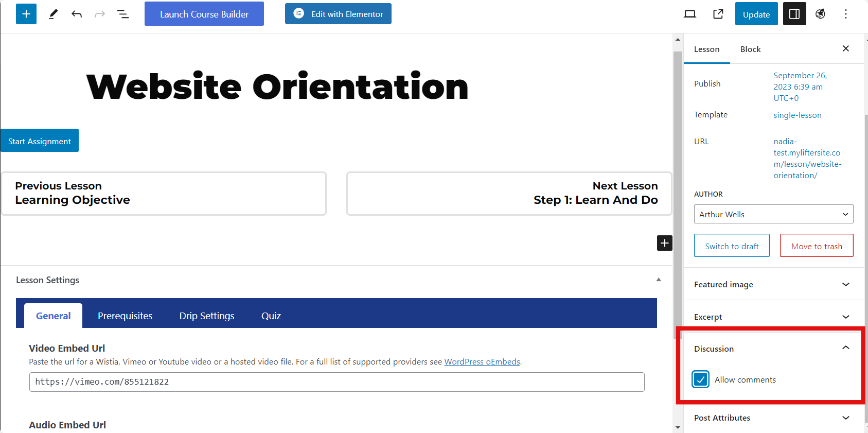Open the Prerequisites tab

[125, 316]
